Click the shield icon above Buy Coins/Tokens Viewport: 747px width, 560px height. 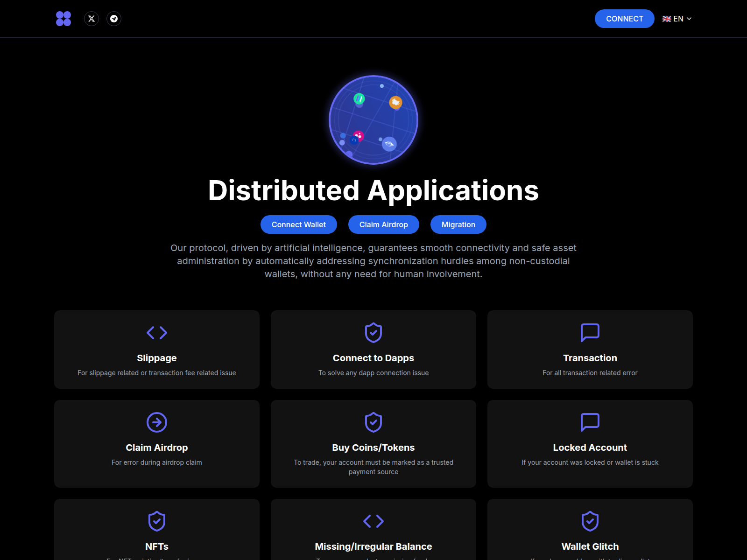373,422
